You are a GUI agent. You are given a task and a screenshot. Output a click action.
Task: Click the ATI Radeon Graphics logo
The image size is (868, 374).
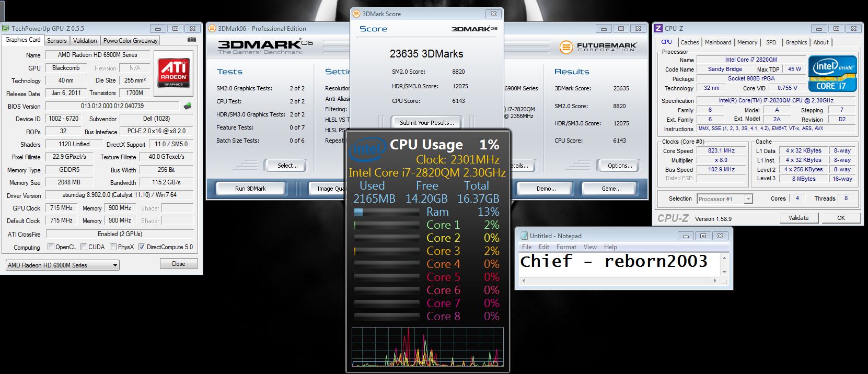(173, 73)
